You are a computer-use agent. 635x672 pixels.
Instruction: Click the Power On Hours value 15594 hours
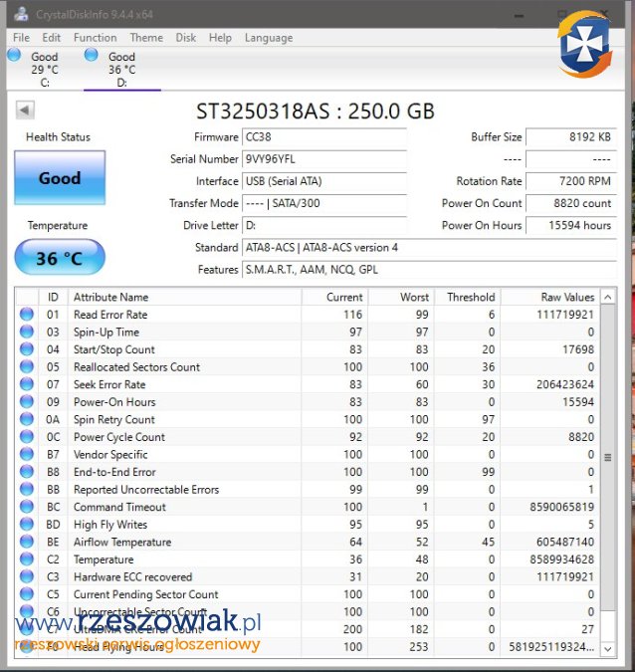click(571, 225)
